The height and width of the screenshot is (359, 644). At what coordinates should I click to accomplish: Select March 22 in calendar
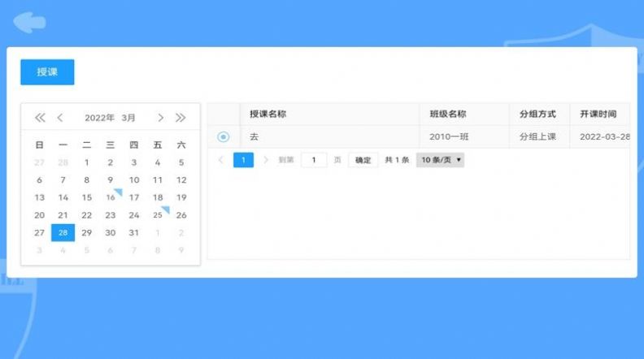[87, 215]
